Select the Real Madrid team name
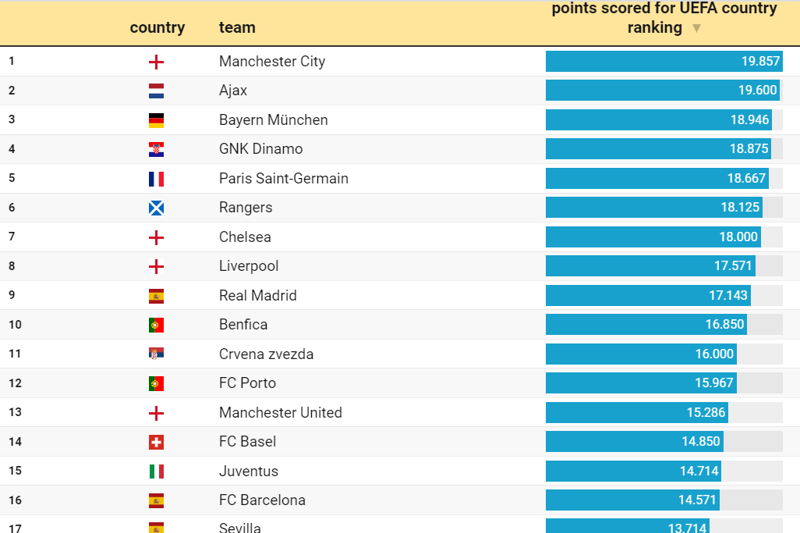The height and width of the screenshot is (533, 800). click(x=258, y=296)
